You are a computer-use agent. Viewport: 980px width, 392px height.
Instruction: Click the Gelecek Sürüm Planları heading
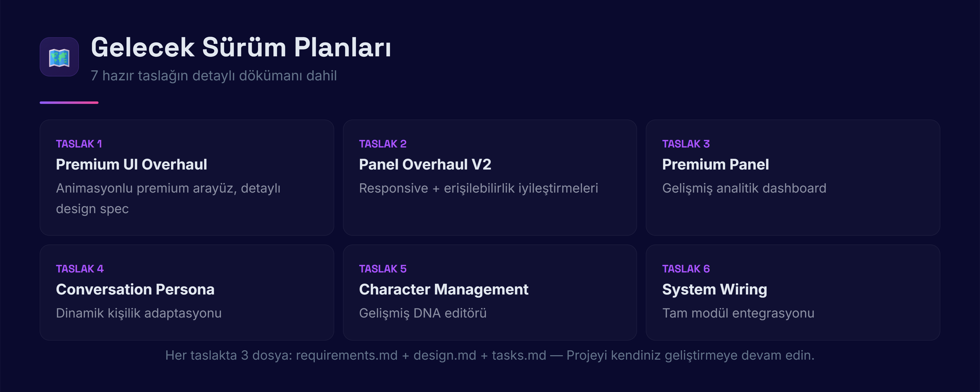click(x=241, y=48)
